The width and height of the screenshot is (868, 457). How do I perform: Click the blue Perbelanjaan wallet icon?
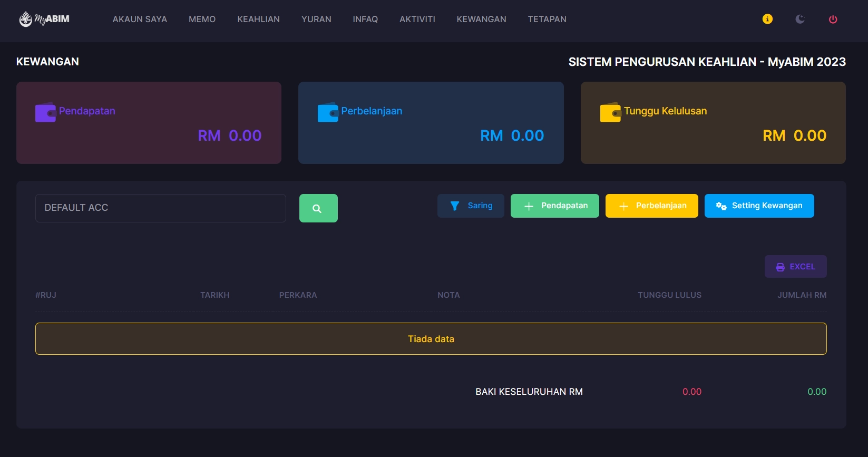(328, 112)
